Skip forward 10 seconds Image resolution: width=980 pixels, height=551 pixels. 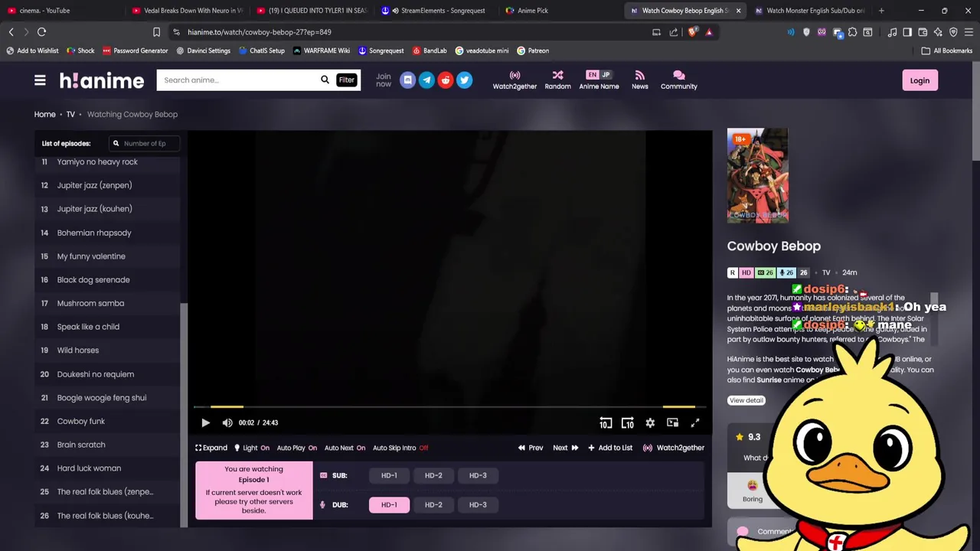[628, 422]
